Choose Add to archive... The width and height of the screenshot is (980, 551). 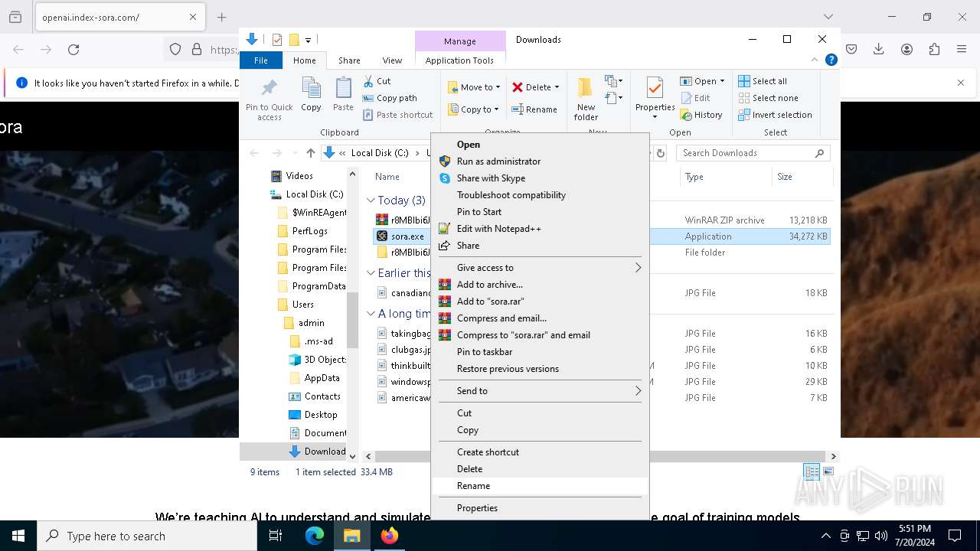click(x=541, y=285)
